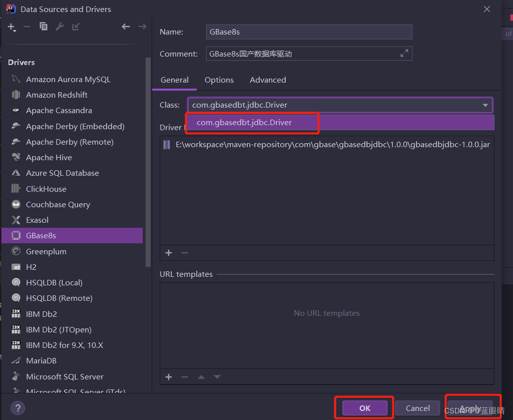Navigate back with the left arrow
The height and width of the screenshot is (420, 513).
click(126, 27)
